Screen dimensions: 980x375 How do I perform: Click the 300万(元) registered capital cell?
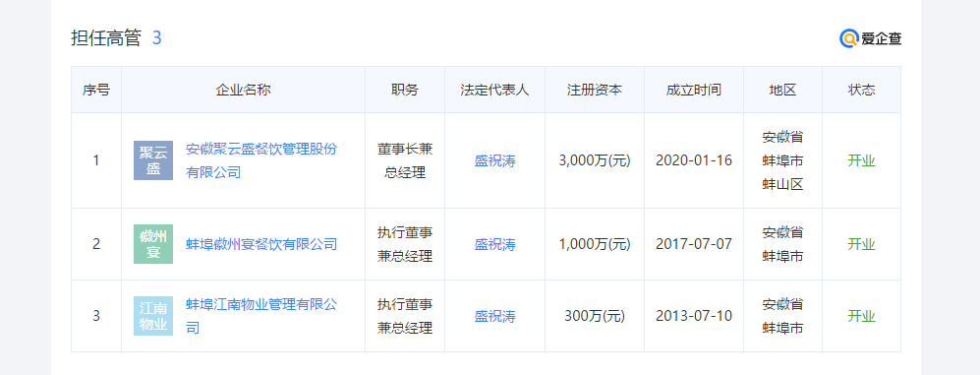[x=595, y=316]
